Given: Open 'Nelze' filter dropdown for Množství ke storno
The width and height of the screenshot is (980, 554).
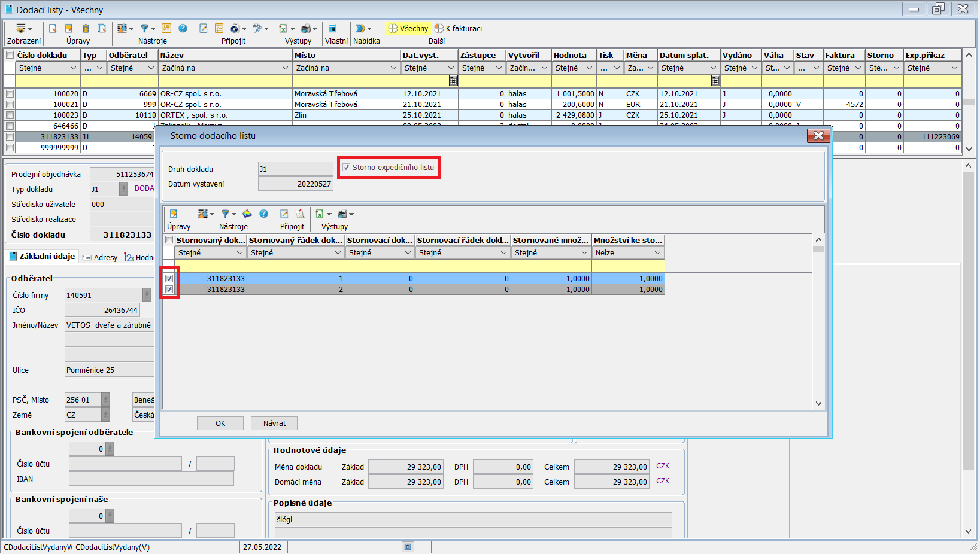Looking at the screenshot, I should tap(657, 253).
